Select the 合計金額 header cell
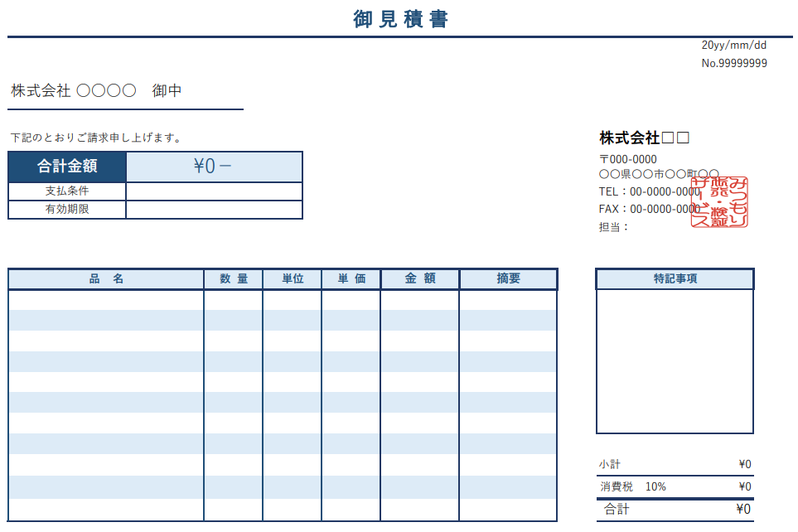798x532 pixels. click(x=67, y=167)
